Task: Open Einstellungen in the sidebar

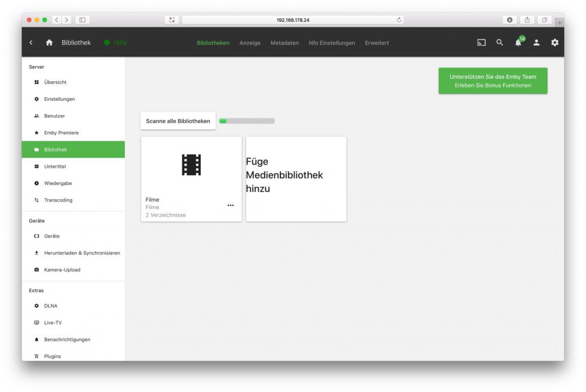Action: coord(73,99)
